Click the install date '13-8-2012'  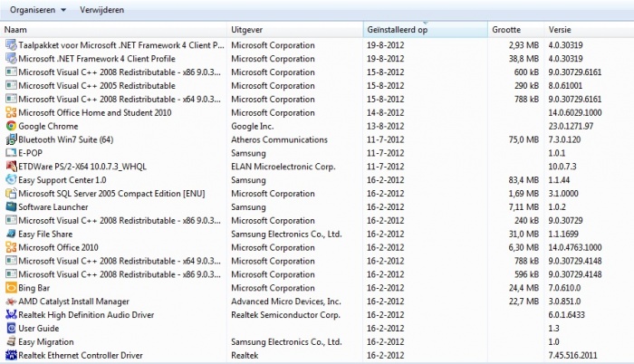385,126
